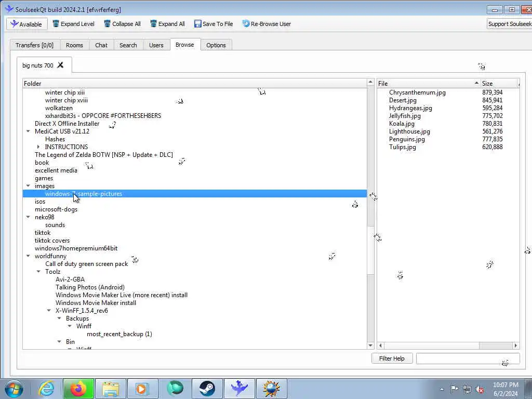Screen dimensions: 532x399
Task: Open the Options tab
Action: pyautogui.click(x=216, y=45)
